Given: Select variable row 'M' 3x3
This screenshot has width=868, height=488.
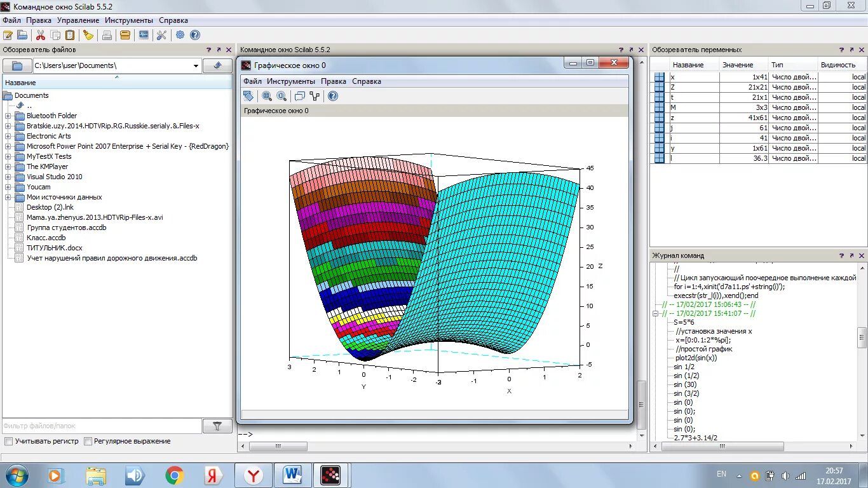Looking at the screenshot, I should [x=759, y=107].
